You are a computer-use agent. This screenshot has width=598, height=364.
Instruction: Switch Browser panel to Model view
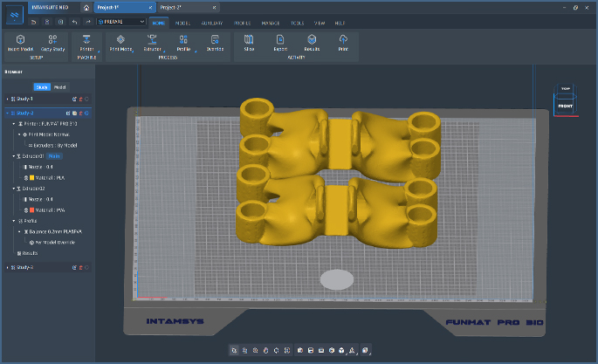tap(59, 87)
